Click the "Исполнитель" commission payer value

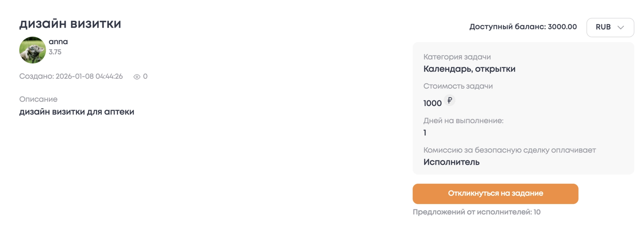(451, 162)
